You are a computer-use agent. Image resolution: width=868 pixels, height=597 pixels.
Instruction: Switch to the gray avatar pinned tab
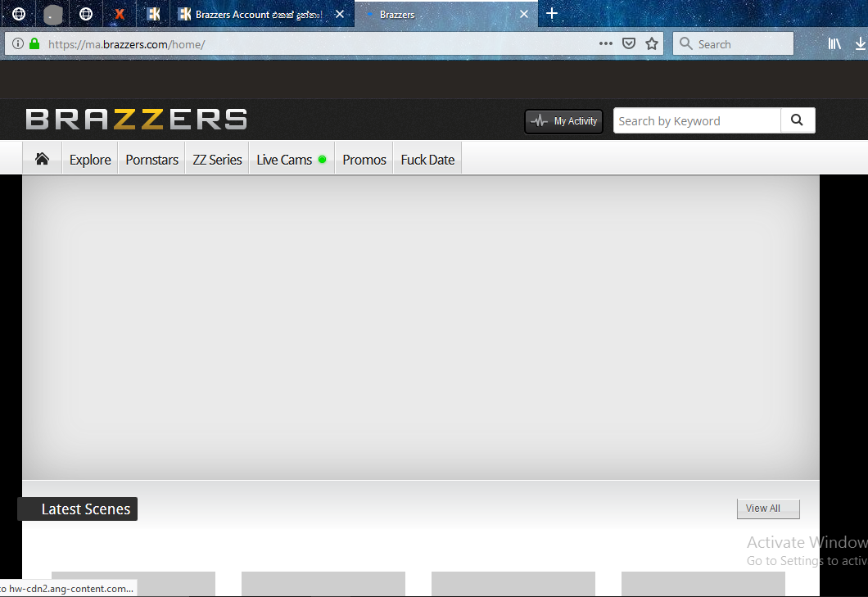pyautogui.click(x=52, y=15)
